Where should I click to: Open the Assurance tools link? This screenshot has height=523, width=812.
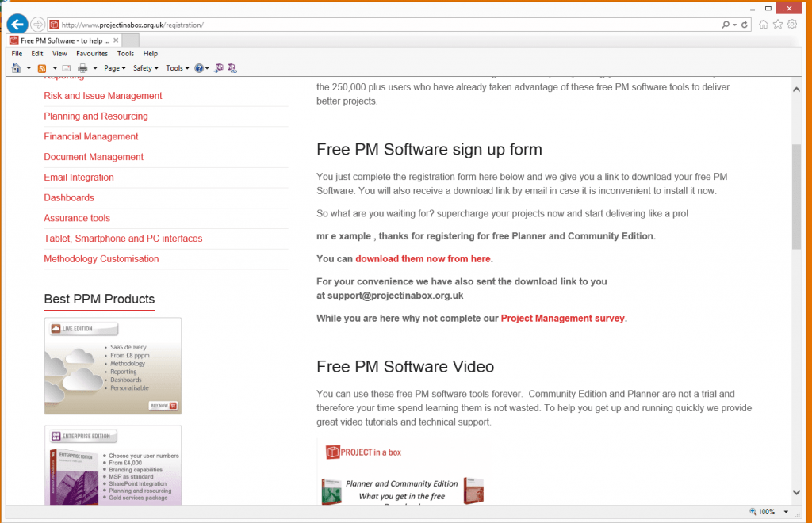coord(77,218)
